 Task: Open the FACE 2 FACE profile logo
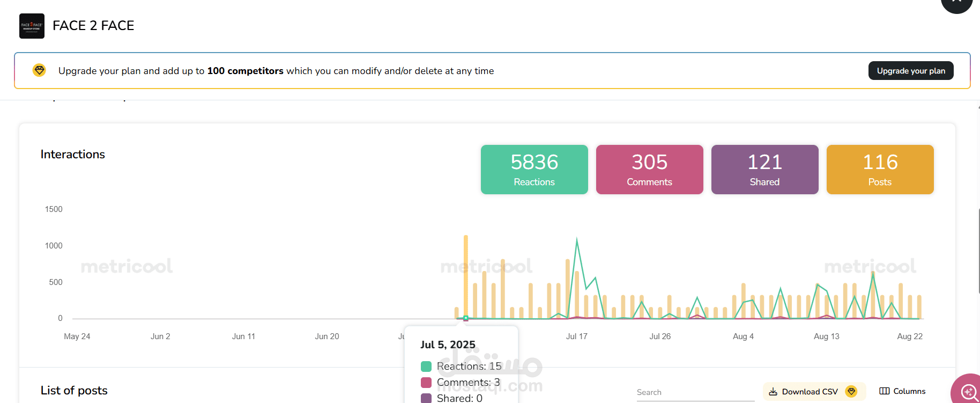point(32,26)
